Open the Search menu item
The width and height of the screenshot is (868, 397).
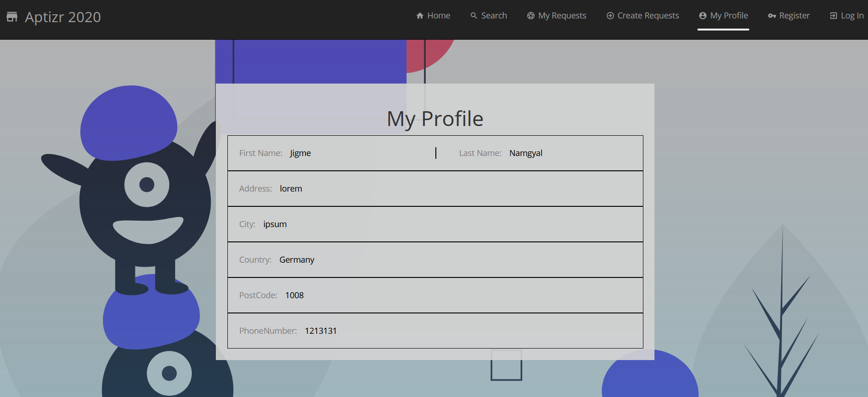point(489,16)
